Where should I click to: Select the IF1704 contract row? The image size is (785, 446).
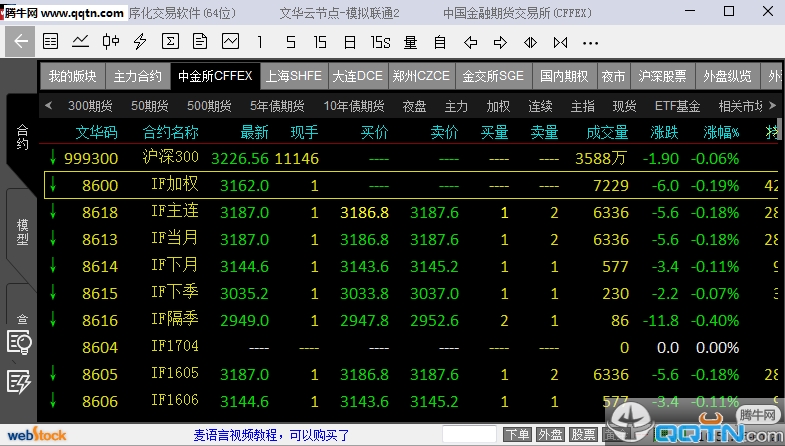[408, 347]
